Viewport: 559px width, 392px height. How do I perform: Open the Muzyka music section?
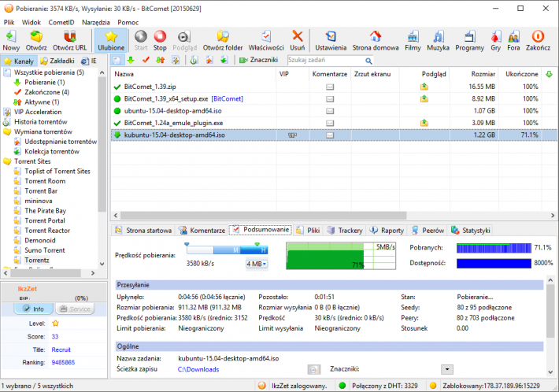click(438, 40)
